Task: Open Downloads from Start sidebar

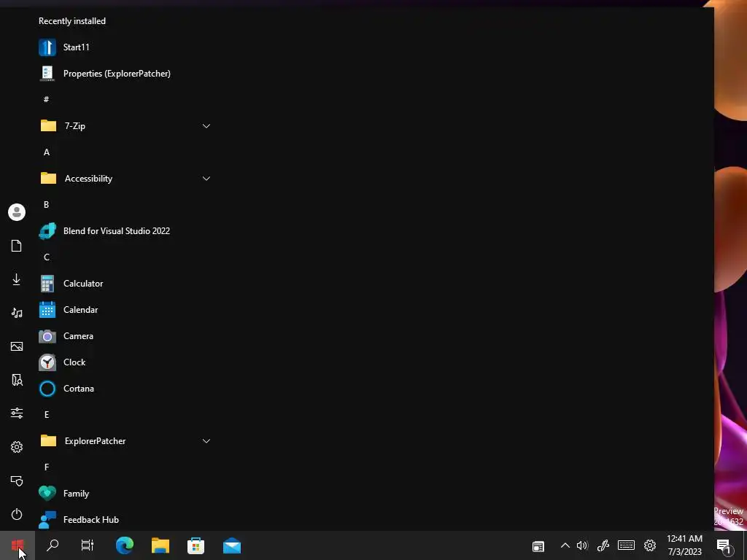Action: (17, 279)
